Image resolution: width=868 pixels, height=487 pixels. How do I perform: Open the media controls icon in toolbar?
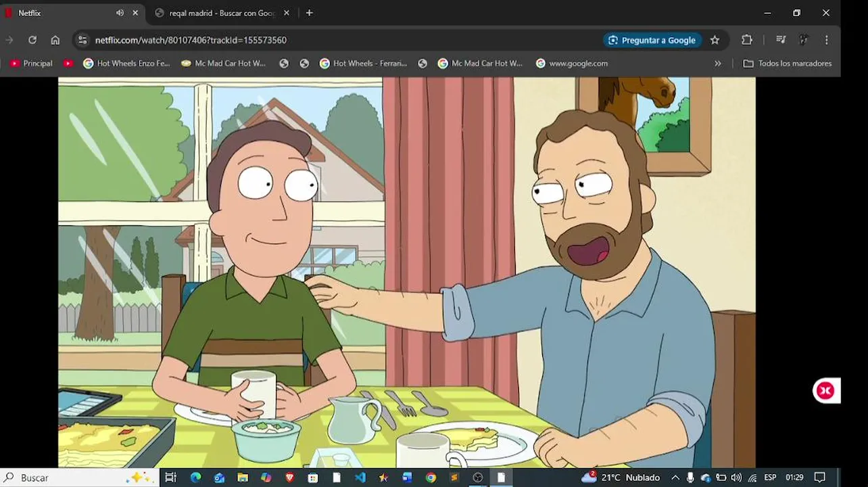pos(781,40)
